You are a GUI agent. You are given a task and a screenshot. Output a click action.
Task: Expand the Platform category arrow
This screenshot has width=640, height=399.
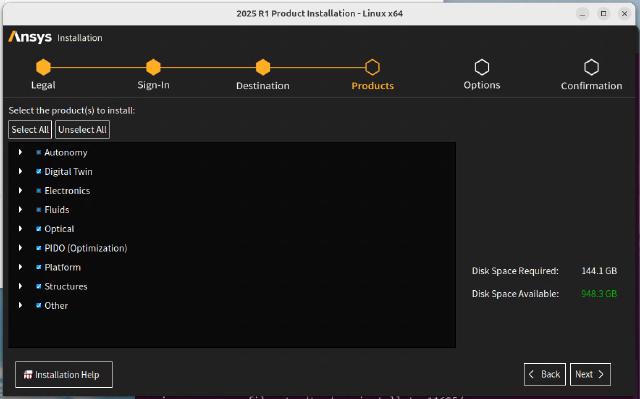click(x=20, y=267)
